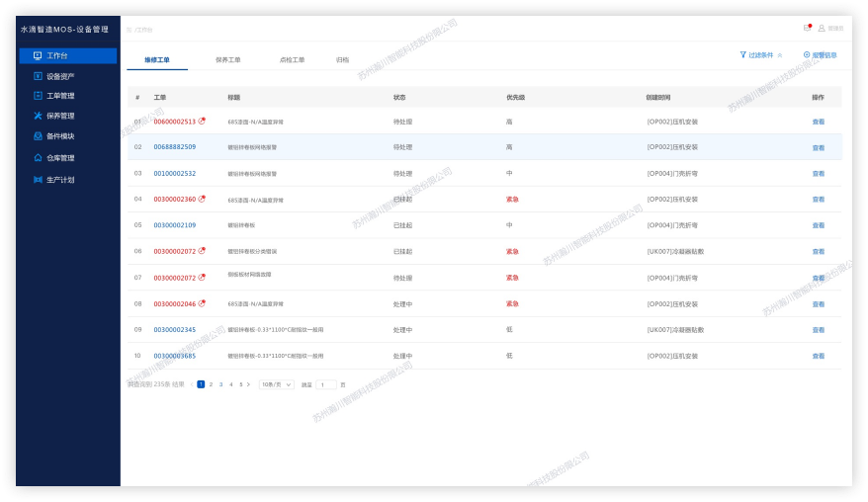Click 处理中 status in row 09

click(x=402, y=330)
